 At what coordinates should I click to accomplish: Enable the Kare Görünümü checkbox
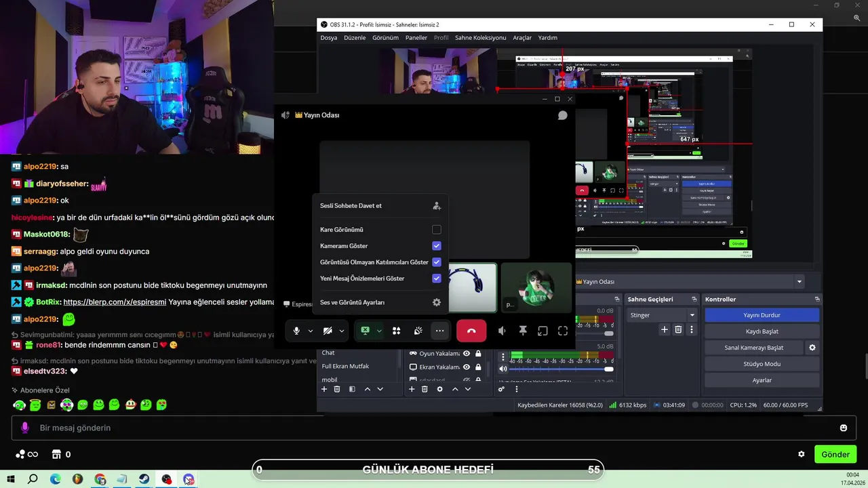[437, 230]
